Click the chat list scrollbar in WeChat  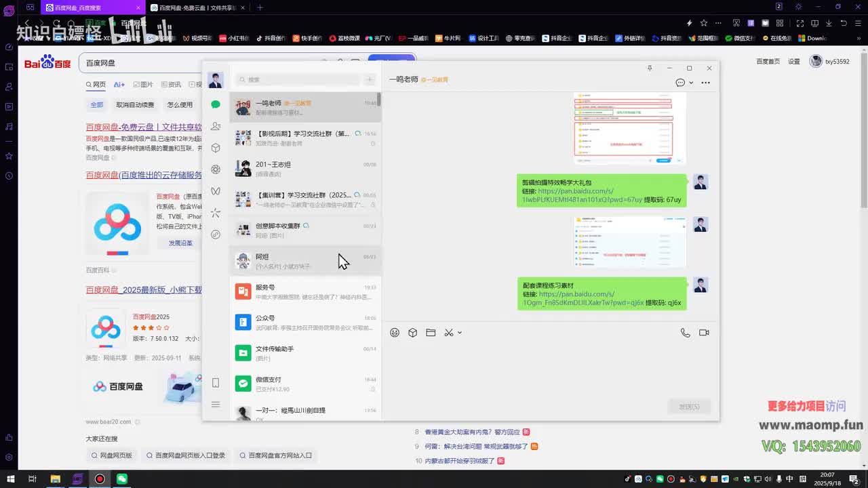pos(379,99)
